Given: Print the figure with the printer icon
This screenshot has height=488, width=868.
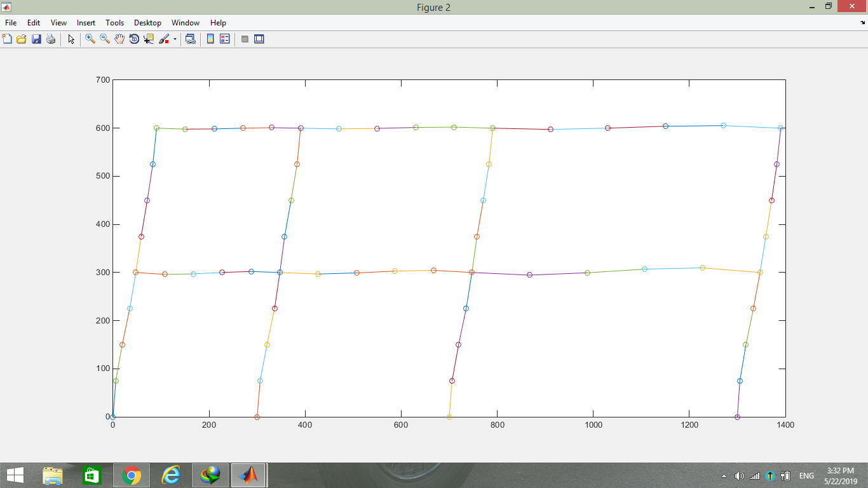Looking at the screenshot, I should (51, 39).
